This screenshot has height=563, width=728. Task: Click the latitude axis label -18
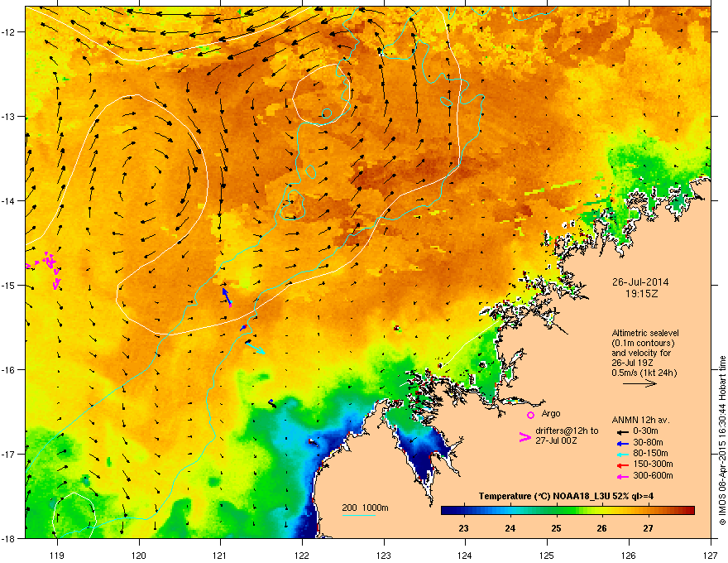(x=9, y=538)
